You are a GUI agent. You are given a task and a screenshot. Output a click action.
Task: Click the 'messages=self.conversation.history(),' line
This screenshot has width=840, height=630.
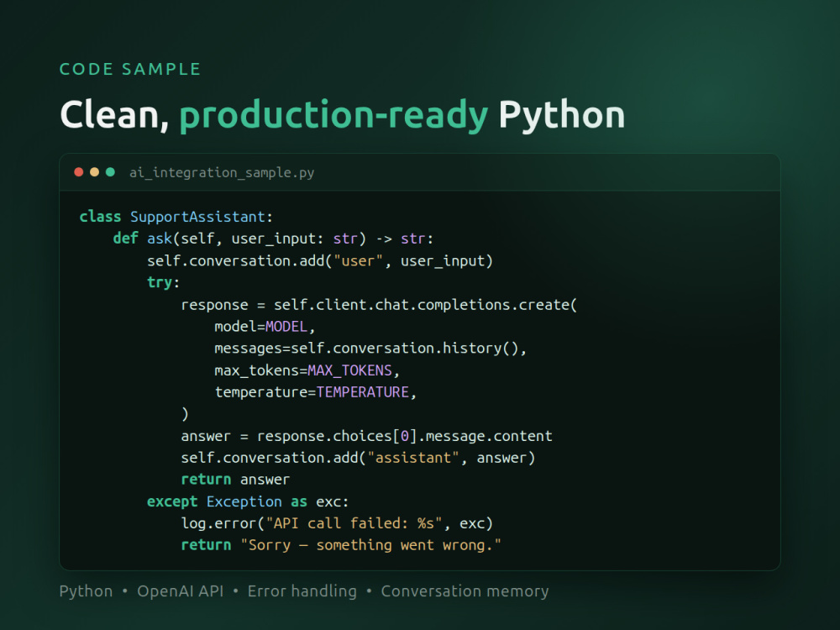(x=370, y=349)
